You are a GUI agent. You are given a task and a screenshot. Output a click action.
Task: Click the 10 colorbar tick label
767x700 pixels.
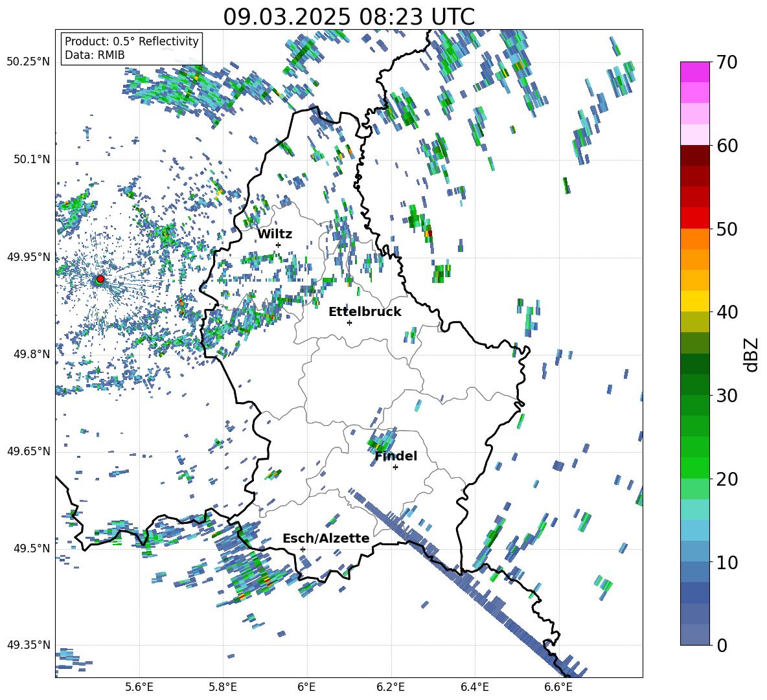click(727, 562)
